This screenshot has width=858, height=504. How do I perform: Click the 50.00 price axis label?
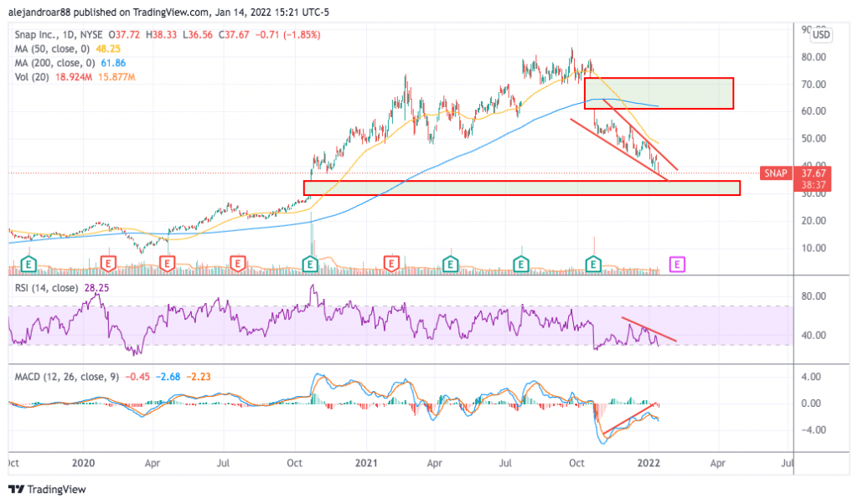click(814, 138)
